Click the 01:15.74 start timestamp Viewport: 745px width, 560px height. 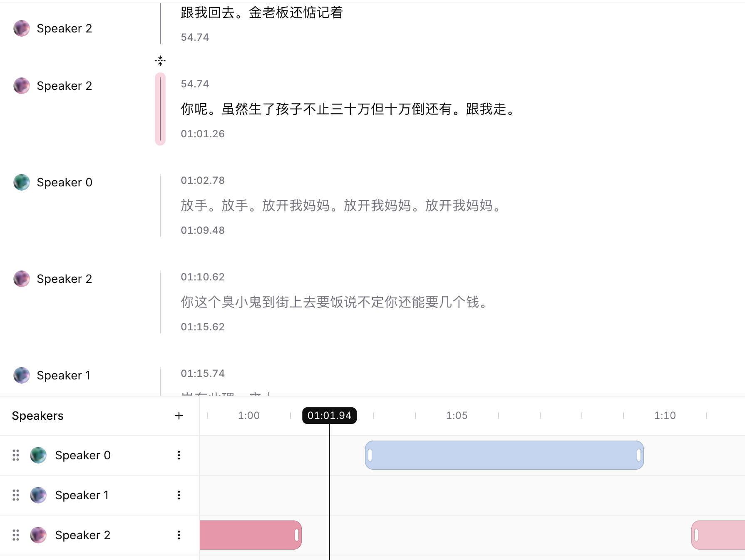[203, 374]
